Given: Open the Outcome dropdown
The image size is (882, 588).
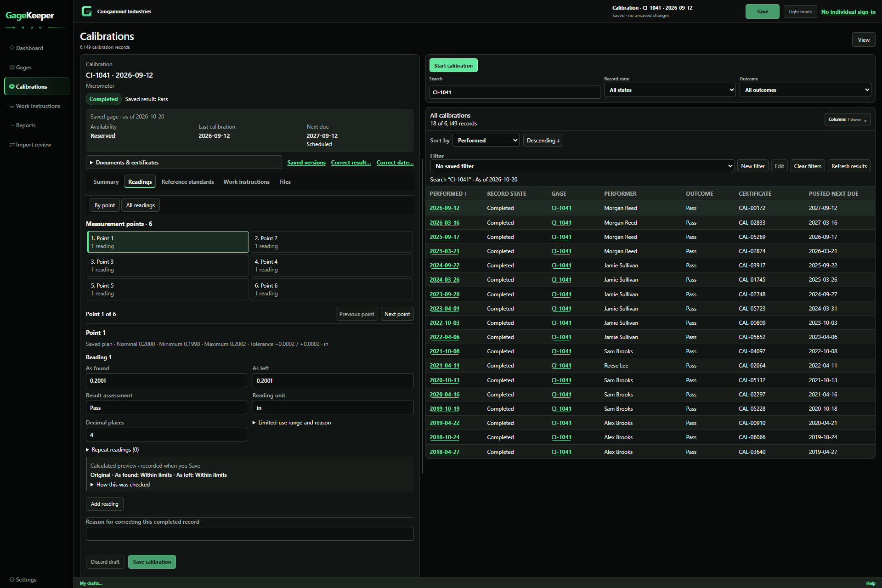Looking at the screenshot, I should 805,90.
